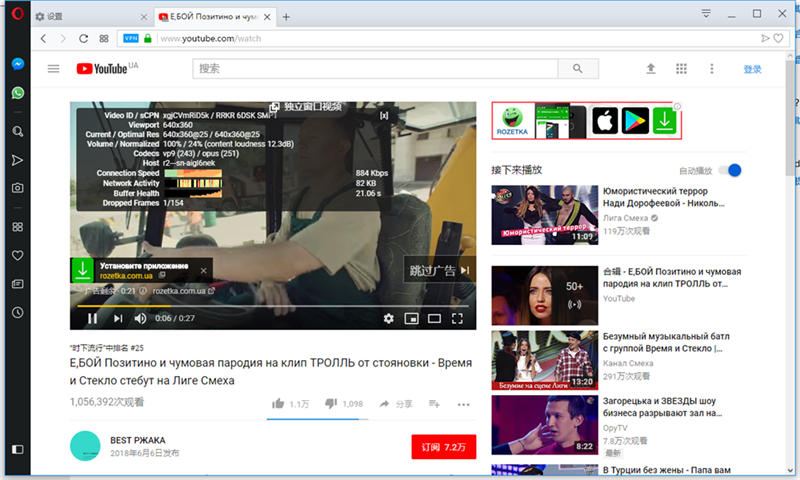Open a new tab with plus button
Screen dimensions: 800x480
pos(286,17)
